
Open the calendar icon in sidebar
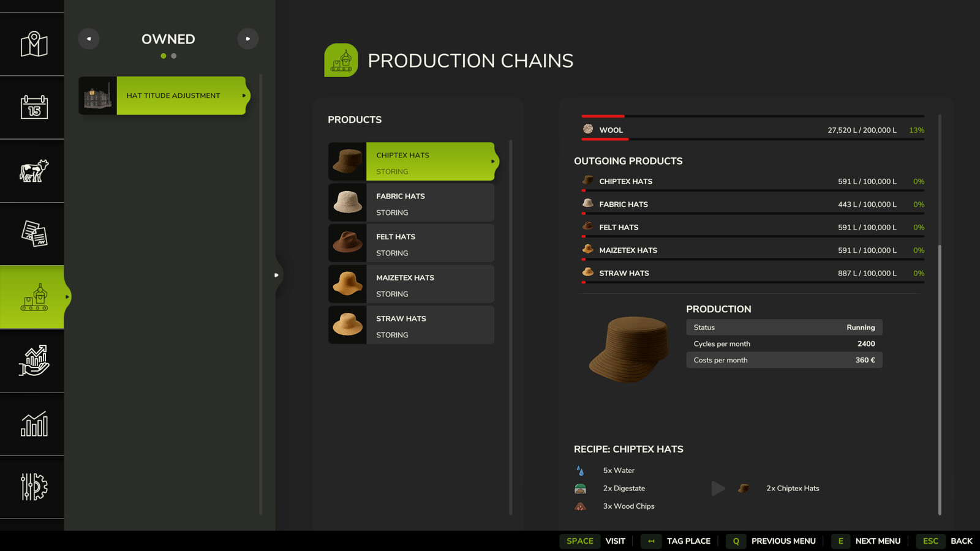coord(34,108)
